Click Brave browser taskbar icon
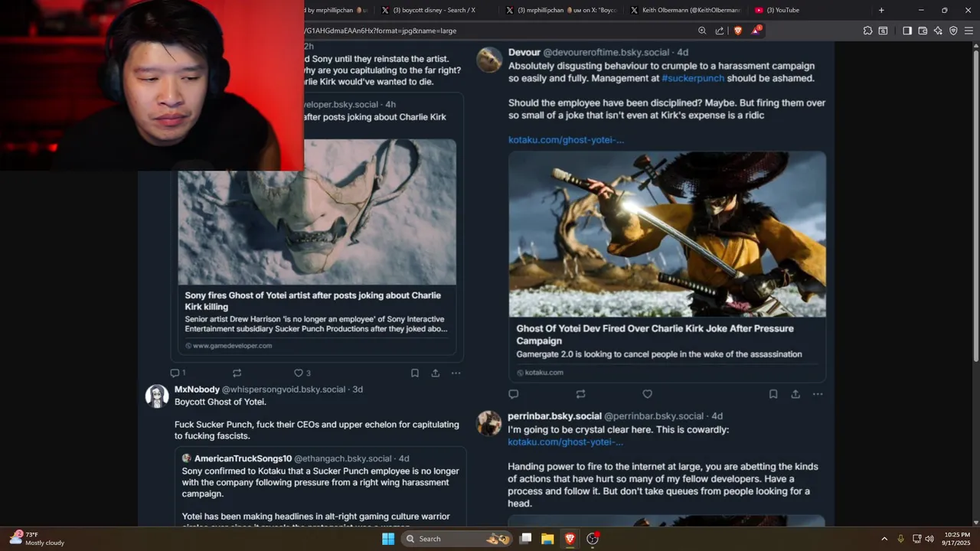 [570, 539]
